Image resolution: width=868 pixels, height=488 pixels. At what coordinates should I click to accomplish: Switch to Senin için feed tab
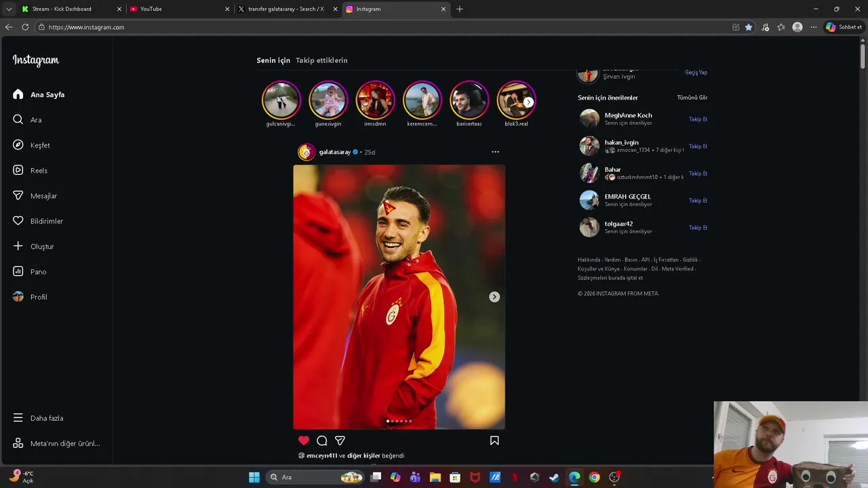point(273,60)
